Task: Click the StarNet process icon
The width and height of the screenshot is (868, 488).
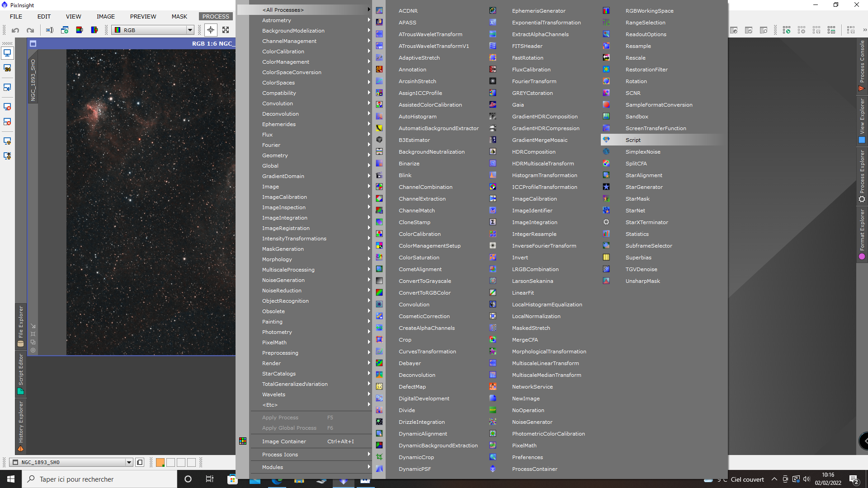Action: click(x=606, y=211)
